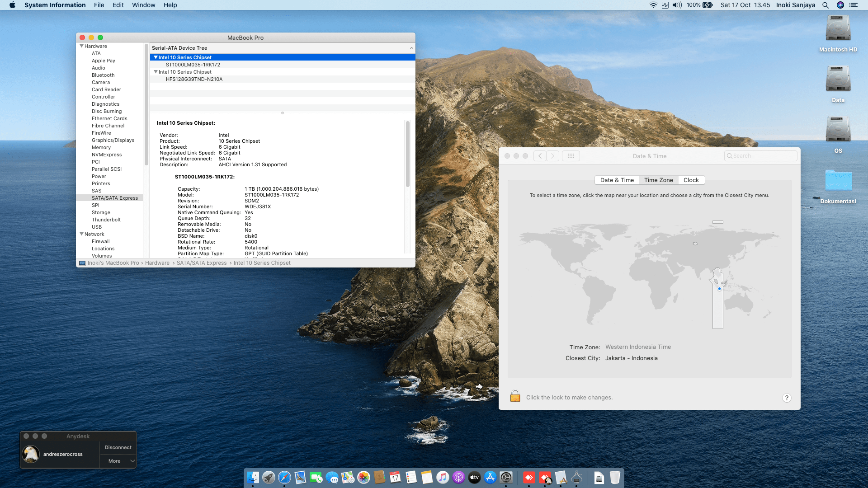The image size is (868, 488).
Task: Open the Macintosh HD drive icon
Action: click(x=838, y=29)
